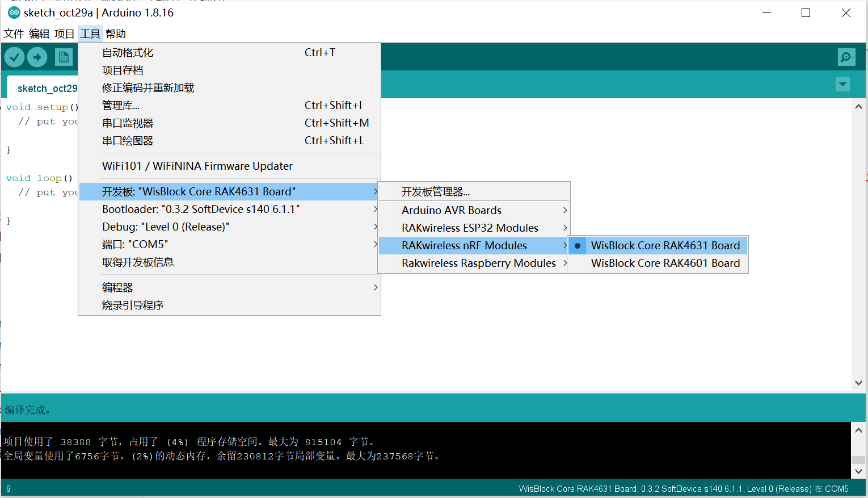Open 串口绘图器 from Tools menu
This screenshot has width=868, height=498.
tap(229, 140)
